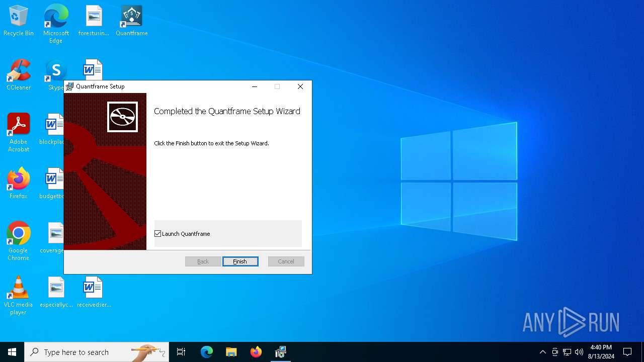The image size is (644, 362).
Task: Select the Adobe Acrobat desktop icon
Action: [x=19, y=132]
